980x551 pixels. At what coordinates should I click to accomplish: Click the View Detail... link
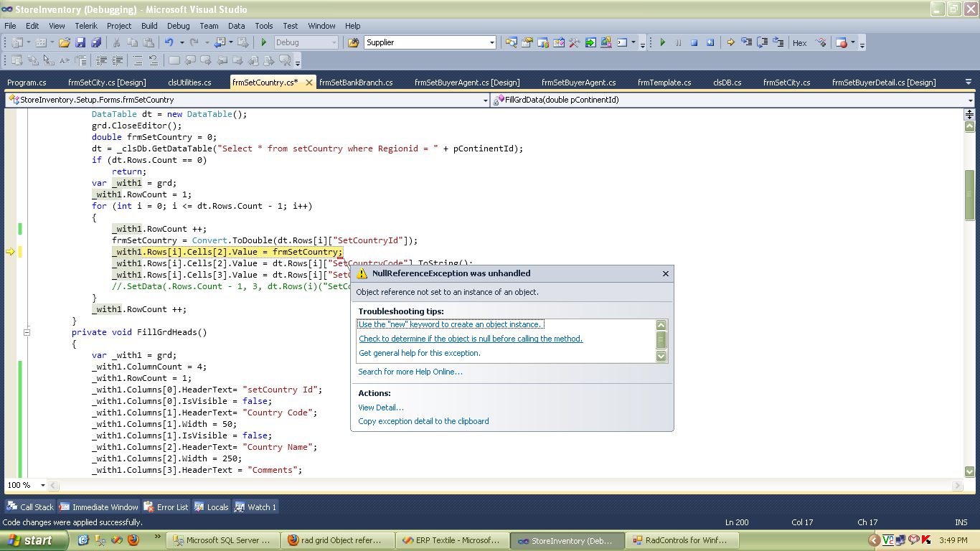381,408
